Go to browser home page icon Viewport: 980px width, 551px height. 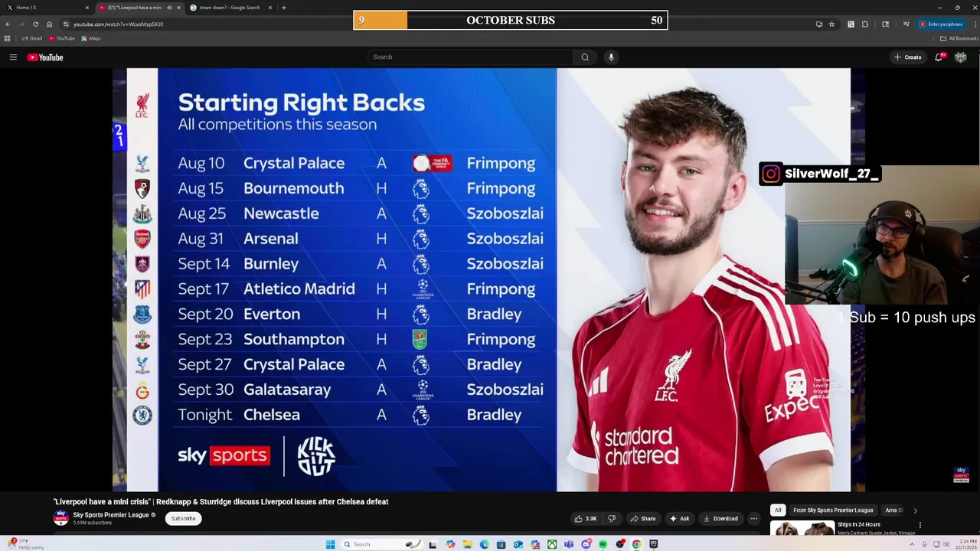49,24
